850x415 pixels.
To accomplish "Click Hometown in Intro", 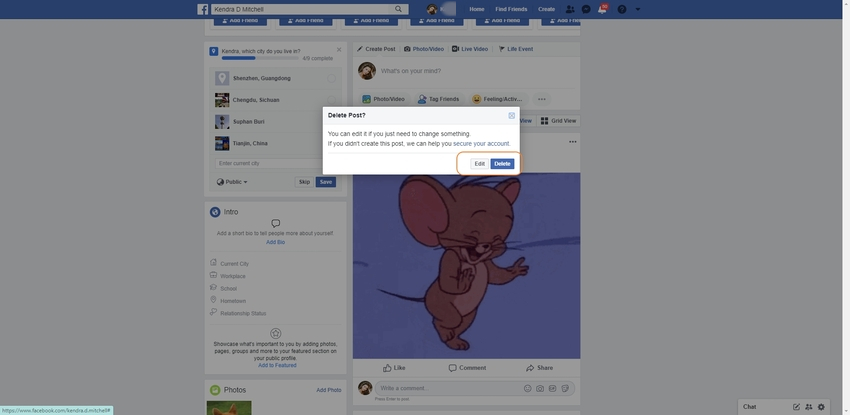I will click(x=233, y=301).
